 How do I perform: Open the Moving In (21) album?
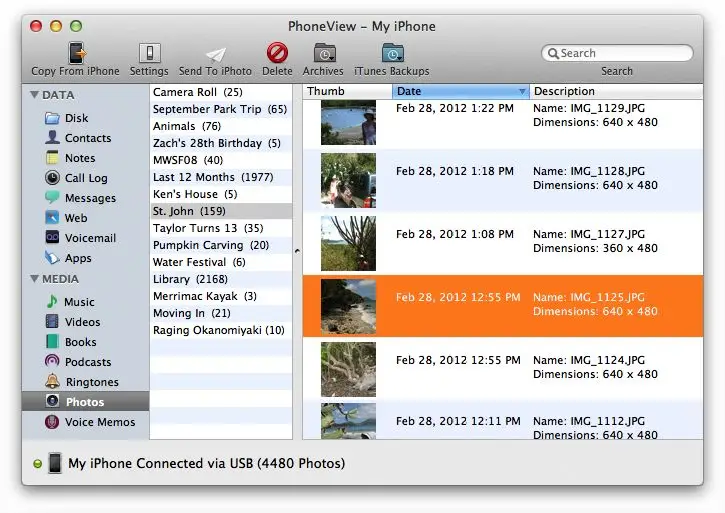pyautogui.click(x=221, y=313)
